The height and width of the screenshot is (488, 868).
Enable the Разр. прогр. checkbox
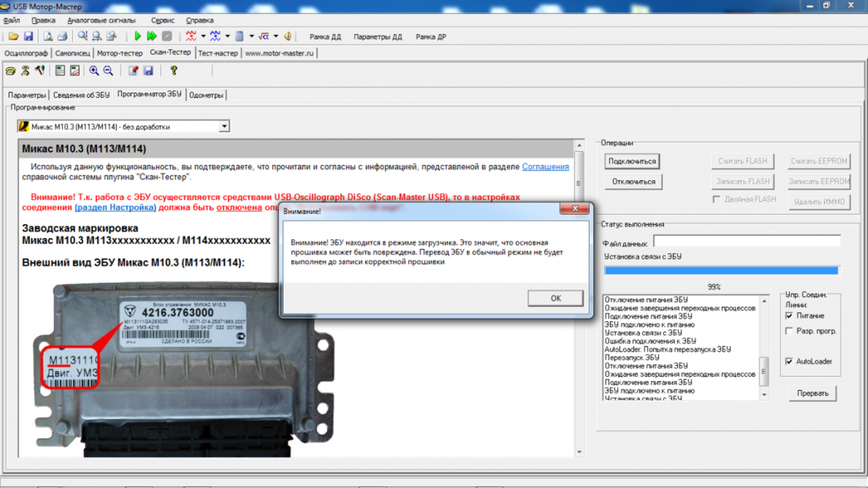click(x=789, y=331)
